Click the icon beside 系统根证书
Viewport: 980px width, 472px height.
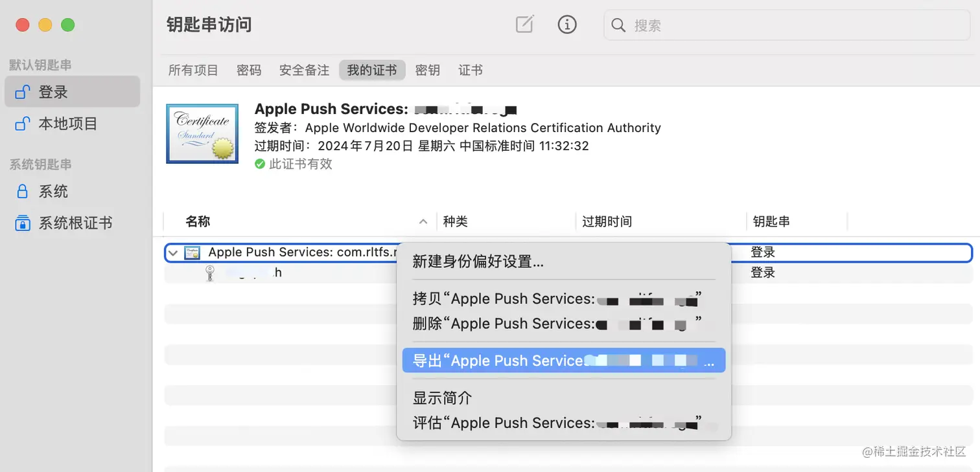(23, 223)
